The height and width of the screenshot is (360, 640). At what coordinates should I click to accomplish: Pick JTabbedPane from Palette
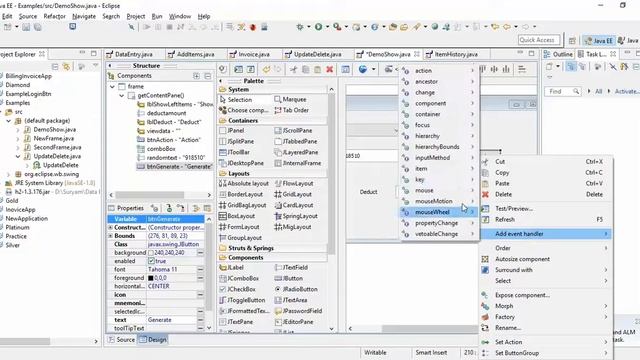tap(296, 141)
